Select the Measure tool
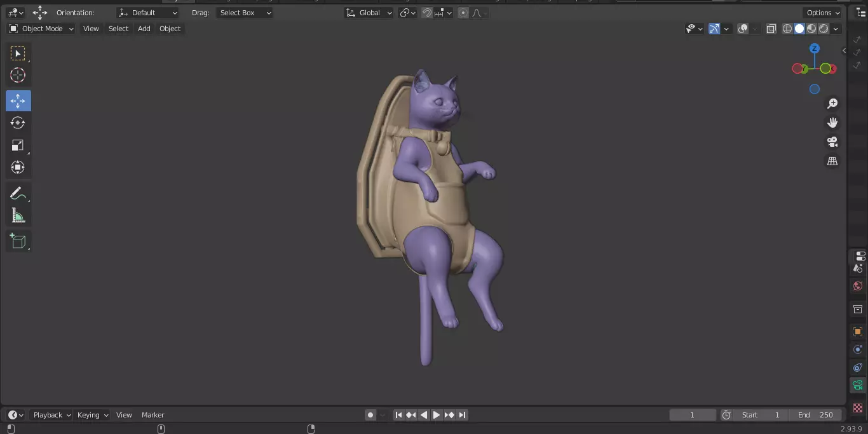Screen dimensions: 868x434 point(18,216)
